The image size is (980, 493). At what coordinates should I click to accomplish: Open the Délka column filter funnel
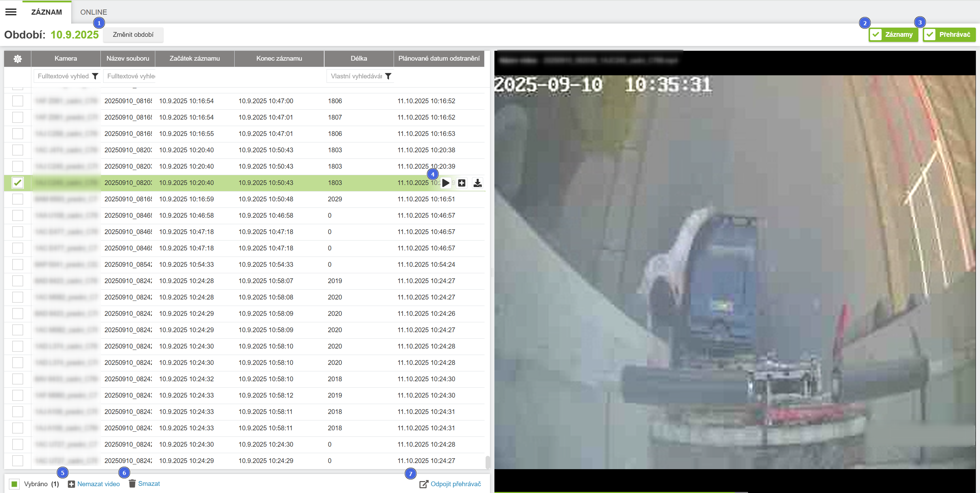pyautogui.click(x=388, y=76)
